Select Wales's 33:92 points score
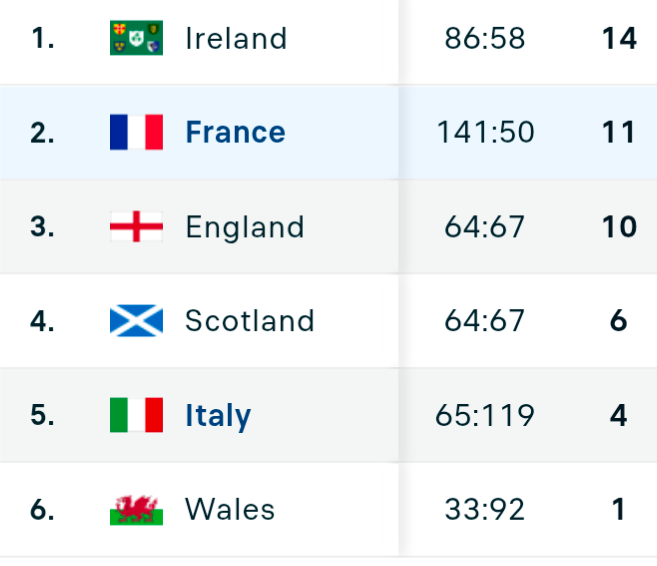Viewport: 657px width, 566px height. pyautogui.click(x=485, y=509)
